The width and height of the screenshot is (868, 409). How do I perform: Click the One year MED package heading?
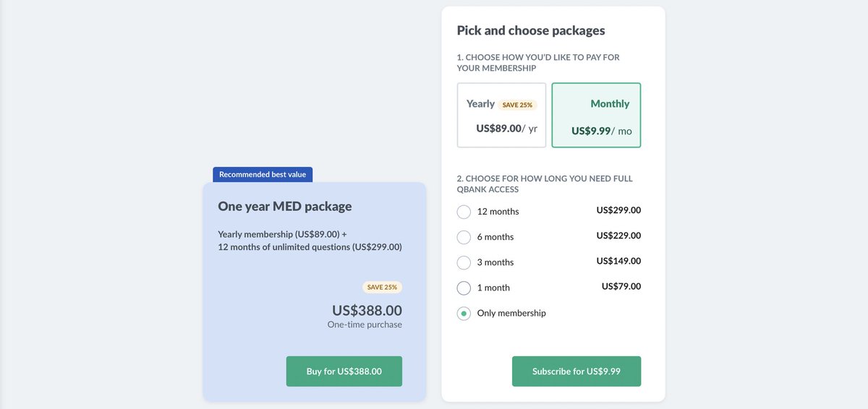tap(284, 206)
